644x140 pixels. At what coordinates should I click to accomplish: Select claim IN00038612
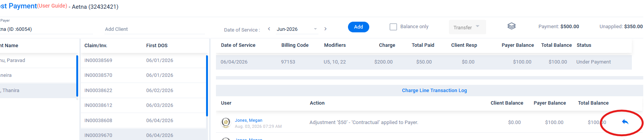click(x=143, y=105)
